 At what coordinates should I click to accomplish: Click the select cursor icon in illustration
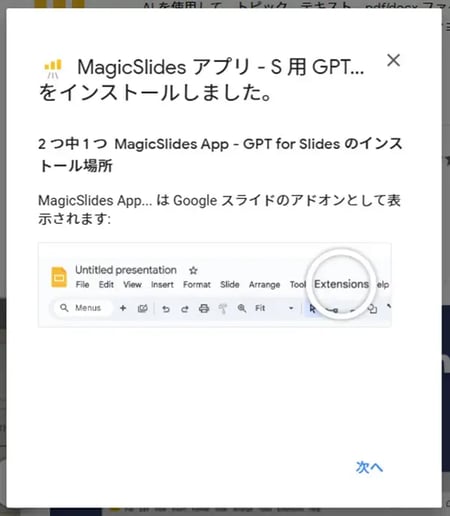(312, 309)
